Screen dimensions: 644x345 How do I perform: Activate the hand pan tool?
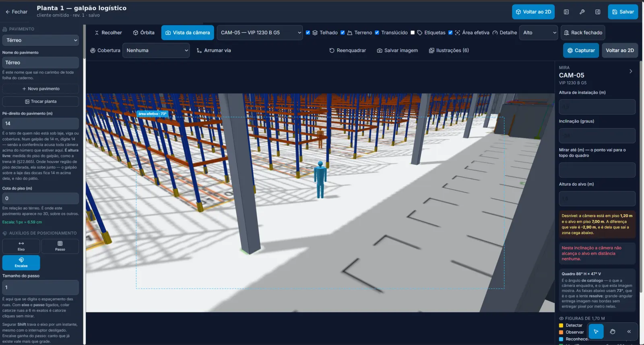[613, 332]
